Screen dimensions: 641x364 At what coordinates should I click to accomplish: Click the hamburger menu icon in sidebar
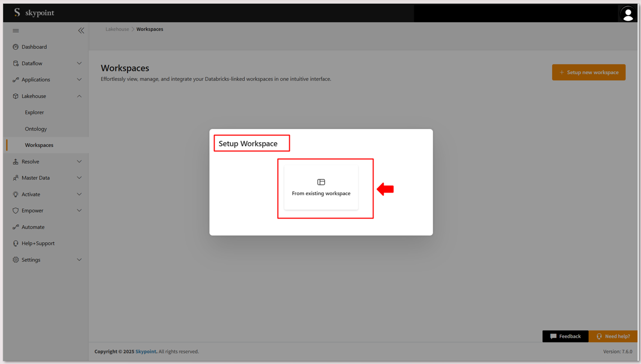pos(16,31)
